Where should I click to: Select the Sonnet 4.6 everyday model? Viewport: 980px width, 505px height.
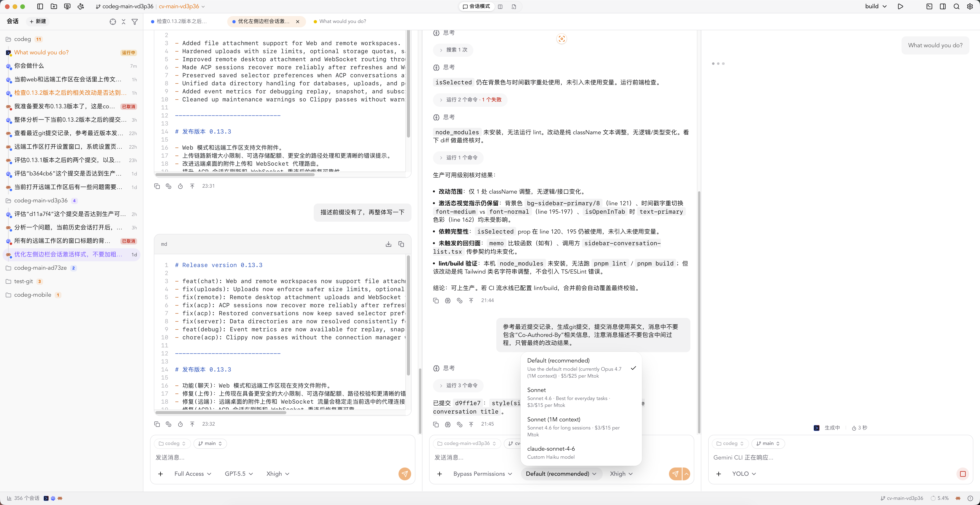point(581,397)
